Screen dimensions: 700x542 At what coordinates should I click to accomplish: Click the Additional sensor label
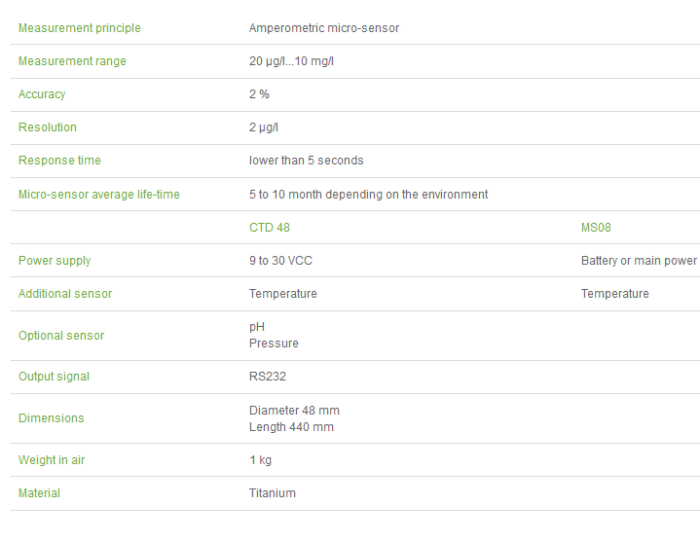tap(65, 294)
